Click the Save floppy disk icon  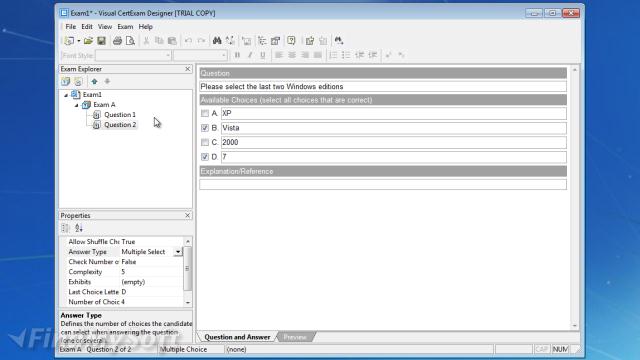tap(101, 41)
